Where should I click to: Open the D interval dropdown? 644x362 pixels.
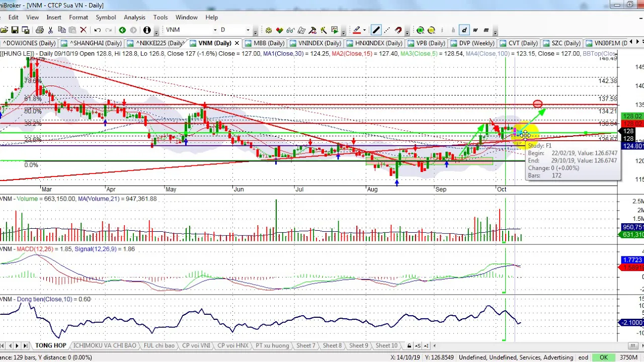(x=248, y=30)
